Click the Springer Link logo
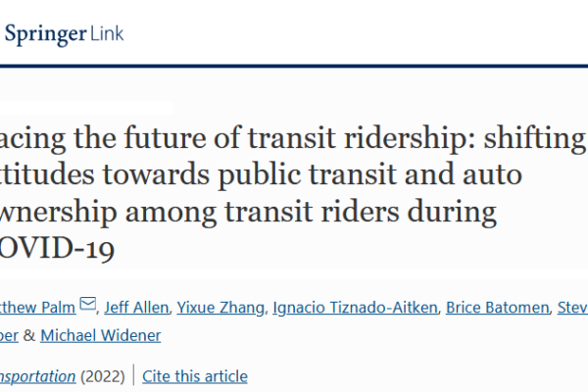The height and width of the screenshot is (392, 588). pos(64,34)
